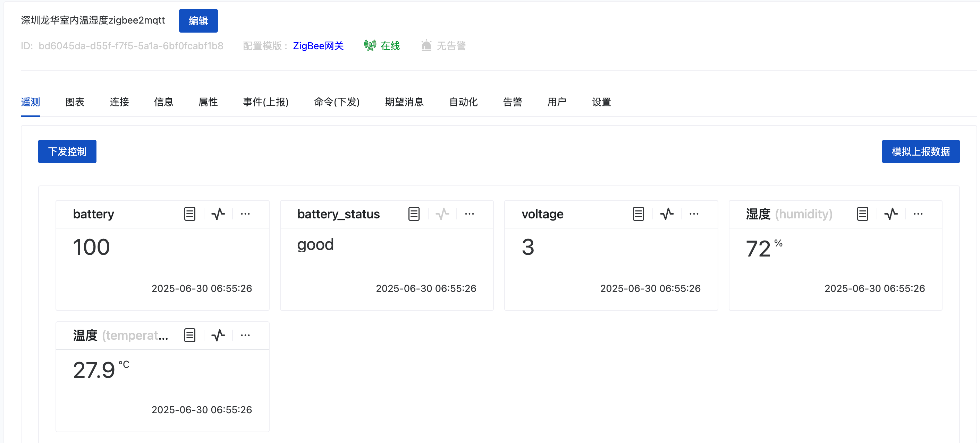Show voltage card trend chart icon
The width and height of the screenshot is (980, 443).
point(667,214)
